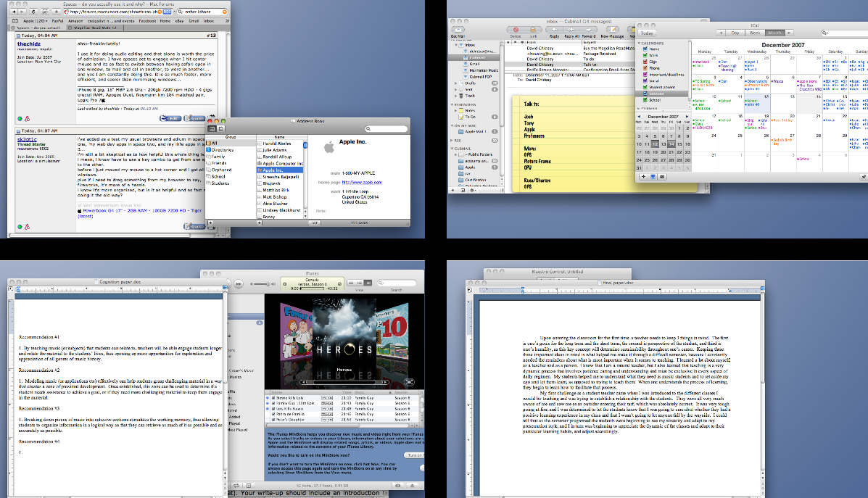
Task: Uncheck the Important/deadlines calendar in iCal
Action: click(x=645, y=75)
